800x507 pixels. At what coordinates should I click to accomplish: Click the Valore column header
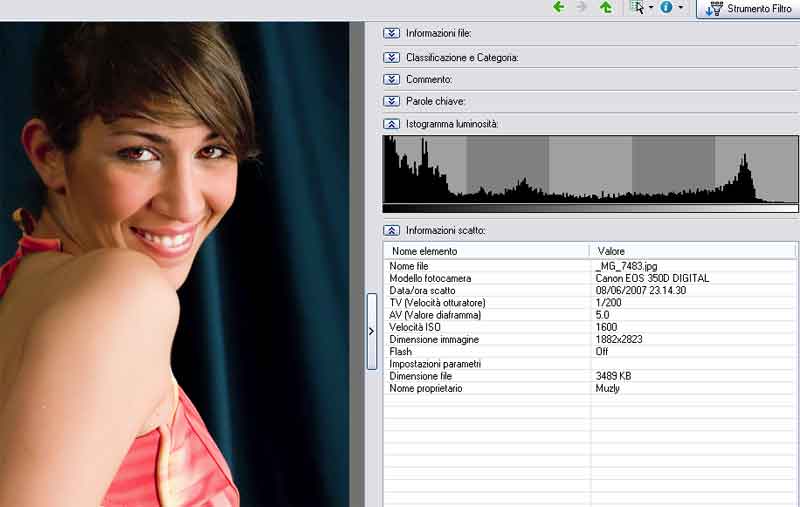[692, 251]
